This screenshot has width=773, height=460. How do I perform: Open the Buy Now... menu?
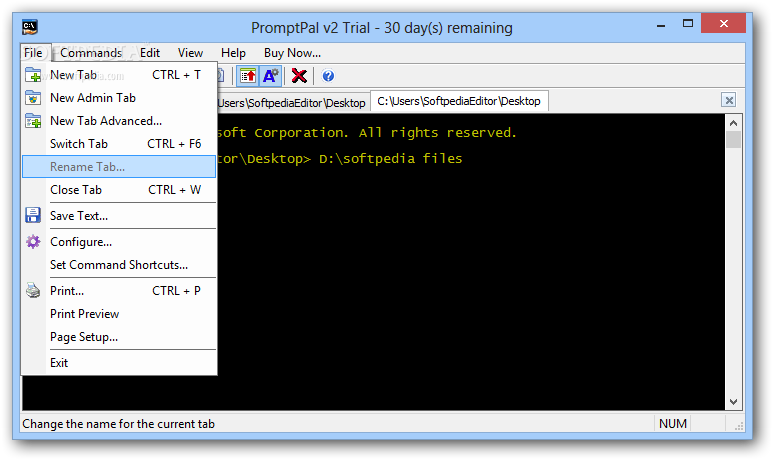tap(292, 53)
